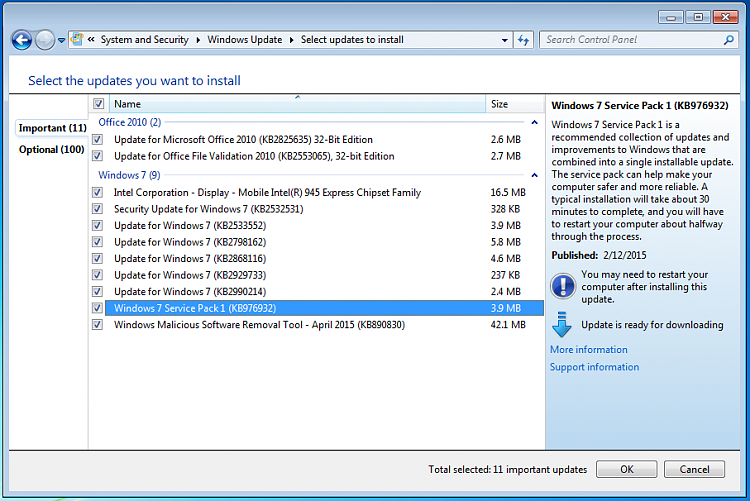The image size is (750, 501).
Task: Click the refresh icon beside address bar
Action: [x=523, y=40]
